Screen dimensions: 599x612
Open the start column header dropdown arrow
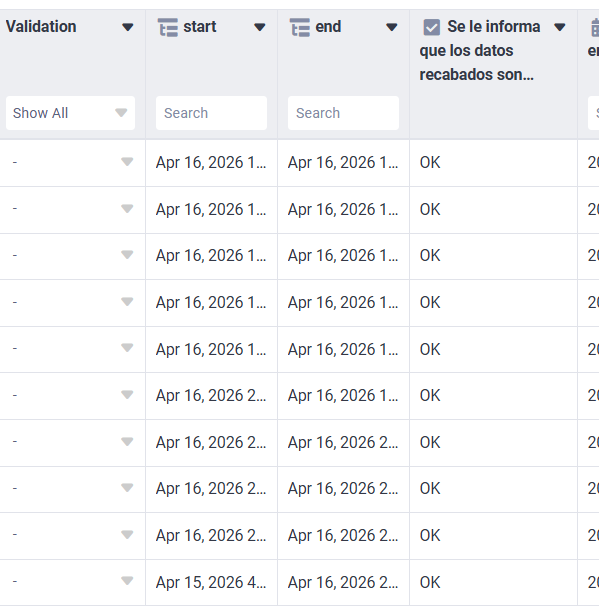pos(260,27)
